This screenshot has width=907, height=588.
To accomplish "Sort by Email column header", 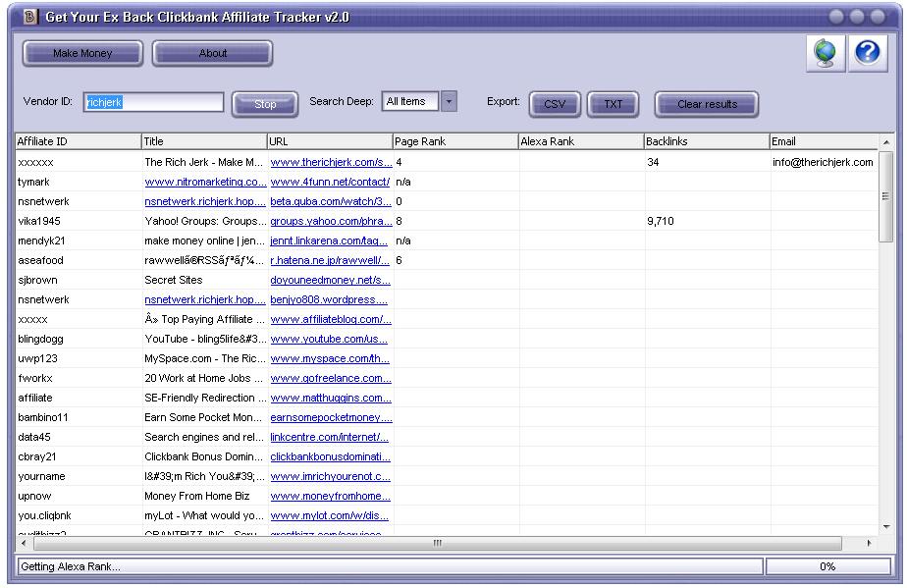I will point(824,141).
